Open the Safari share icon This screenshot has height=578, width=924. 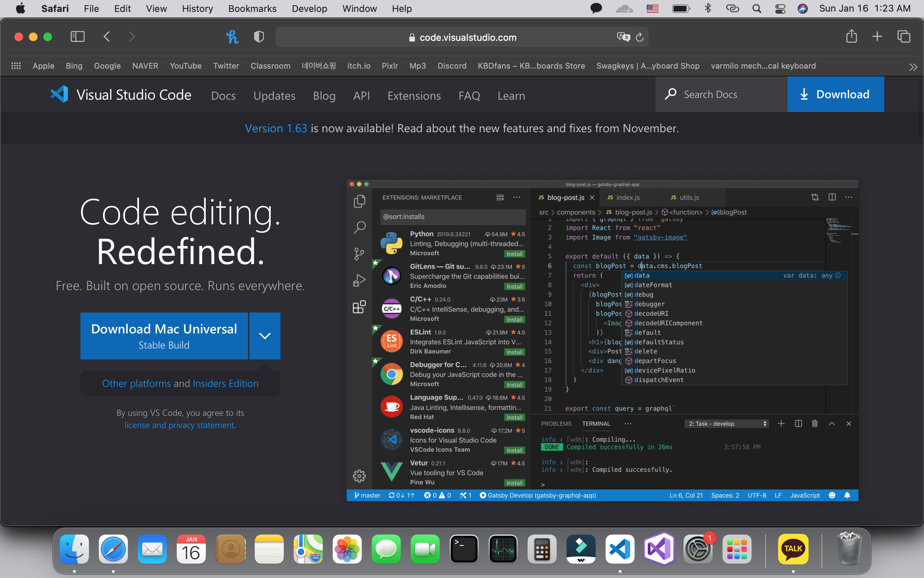point(851,36)
